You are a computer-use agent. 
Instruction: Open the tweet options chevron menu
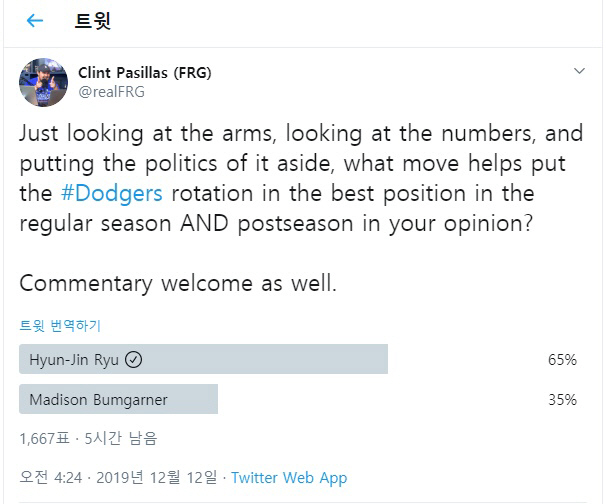[579, 72]
